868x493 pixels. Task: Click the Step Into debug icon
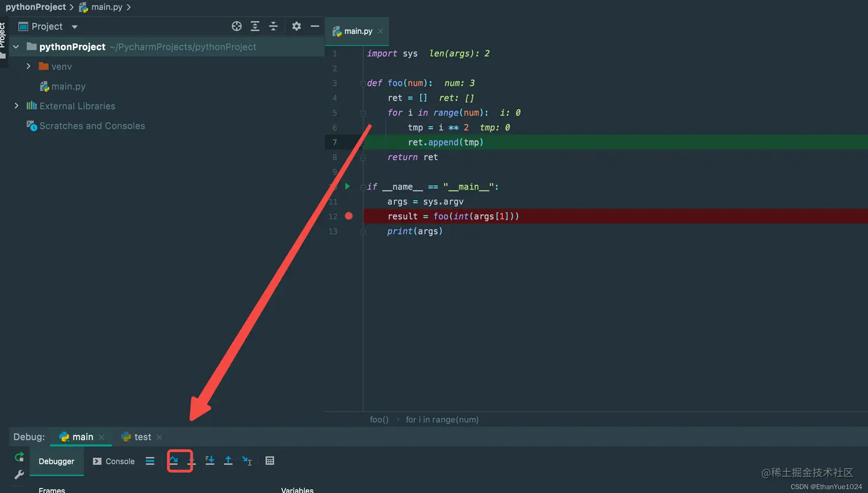(x=191, y=461)
